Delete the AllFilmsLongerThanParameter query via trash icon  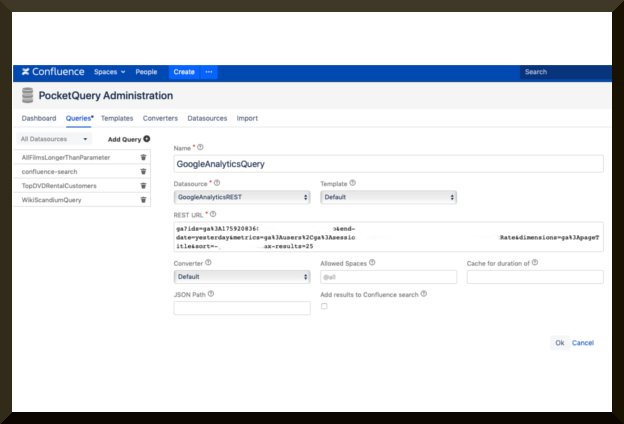point(143,157)
